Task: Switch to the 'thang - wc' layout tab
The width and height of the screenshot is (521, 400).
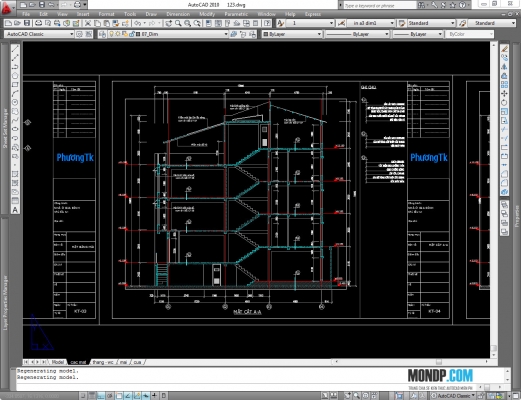Action: (103, 362)
